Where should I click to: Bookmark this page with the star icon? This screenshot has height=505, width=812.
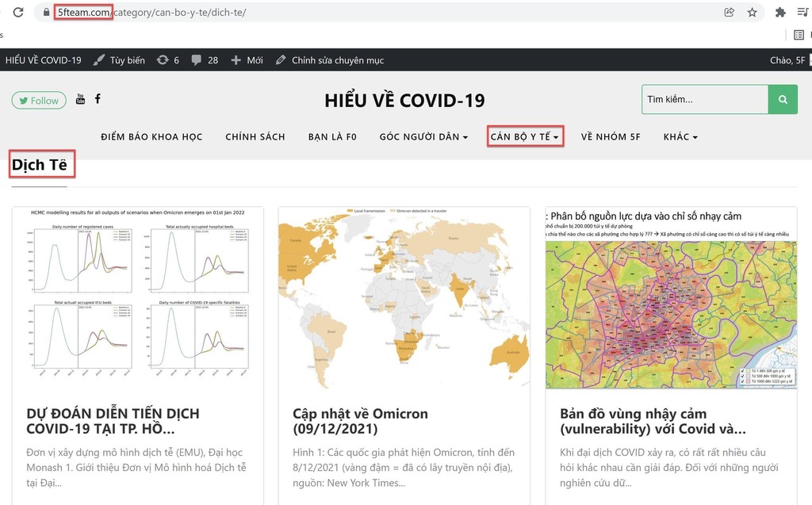tap(752, 12)
